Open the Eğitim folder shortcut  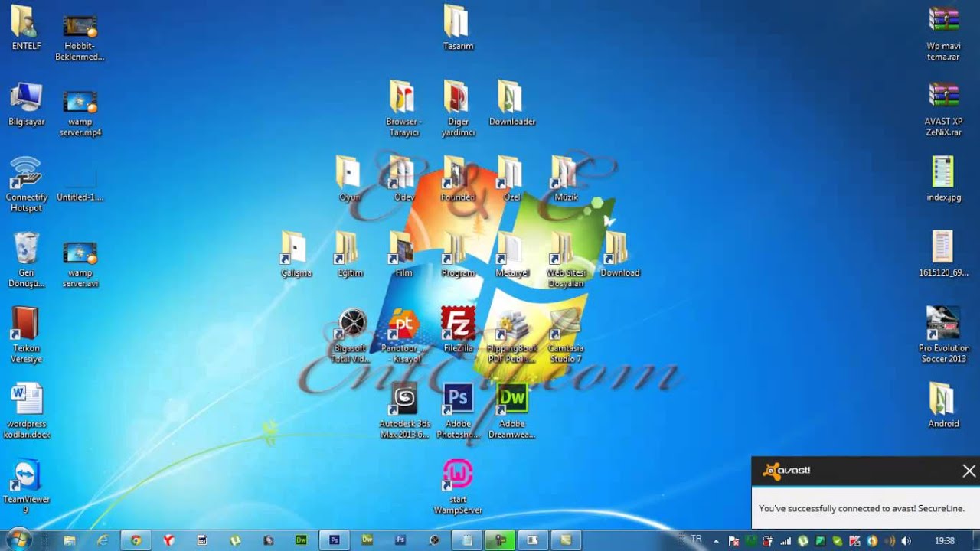point(349,255)
